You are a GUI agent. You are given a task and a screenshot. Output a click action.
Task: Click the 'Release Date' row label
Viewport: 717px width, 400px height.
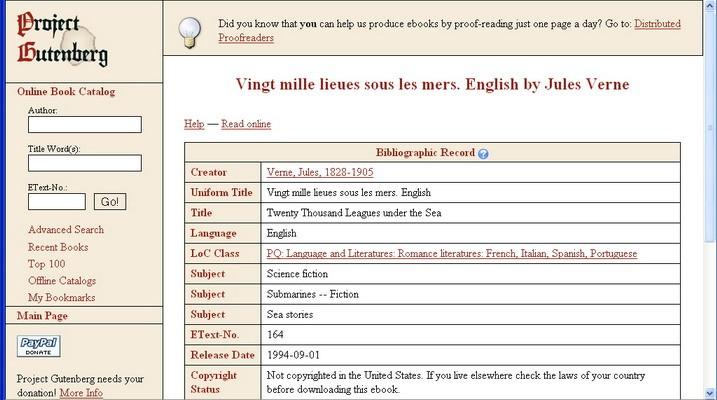pyautogui.click(x=222, y=355)
